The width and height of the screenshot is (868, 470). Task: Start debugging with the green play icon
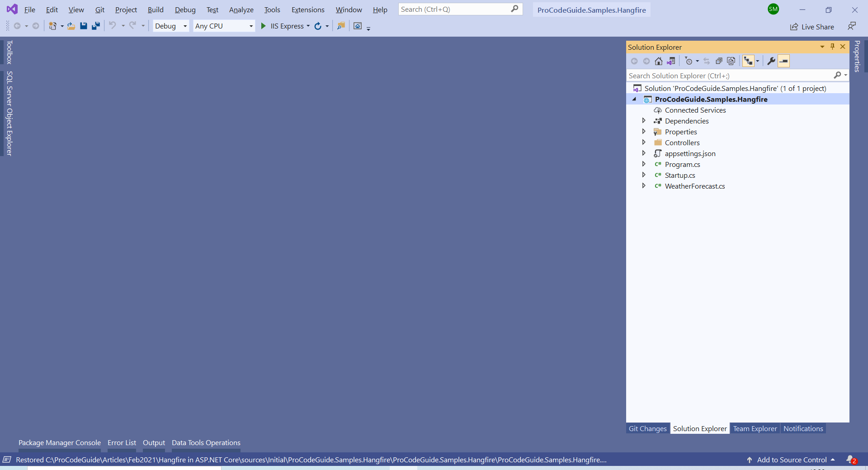(x=263, y=26)
